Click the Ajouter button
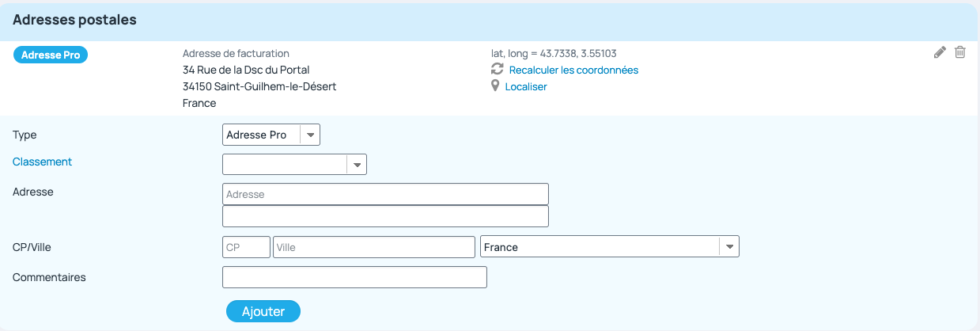 (x=263, y=311)
